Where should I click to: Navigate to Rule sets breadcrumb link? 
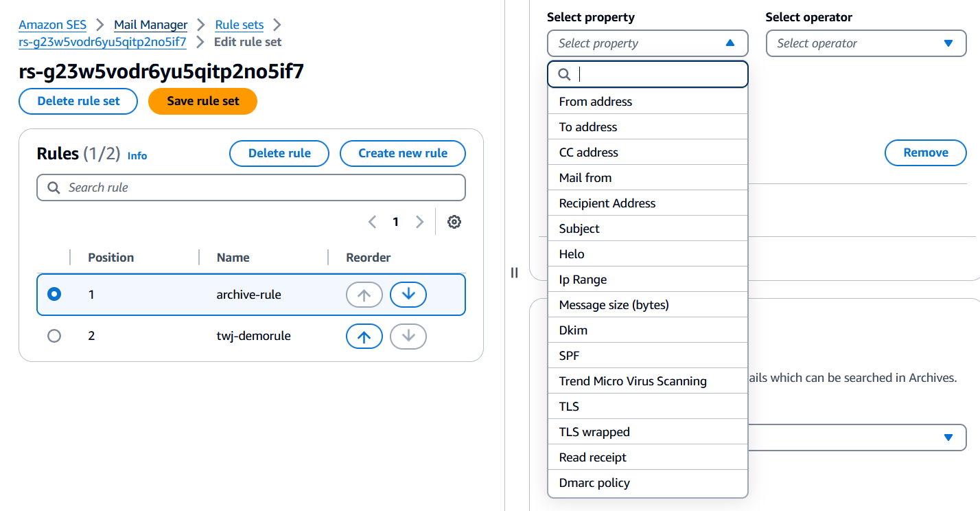pyautogui.click(x=239, y=24)
